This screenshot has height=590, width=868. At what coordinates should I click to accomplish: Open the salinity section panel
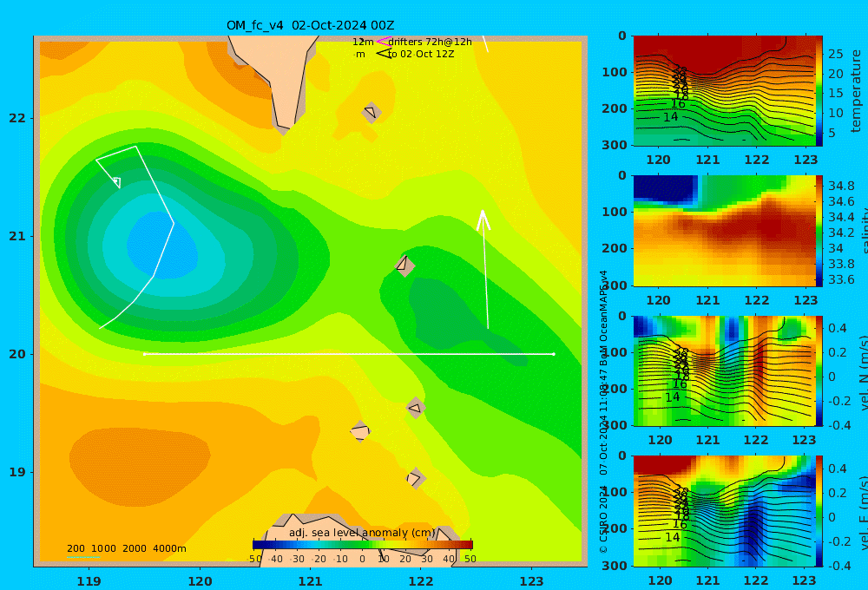[724, 231]
